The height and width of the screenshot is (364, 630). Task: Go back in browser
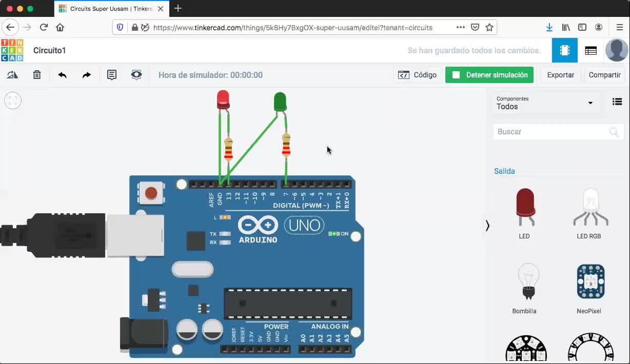10,28
